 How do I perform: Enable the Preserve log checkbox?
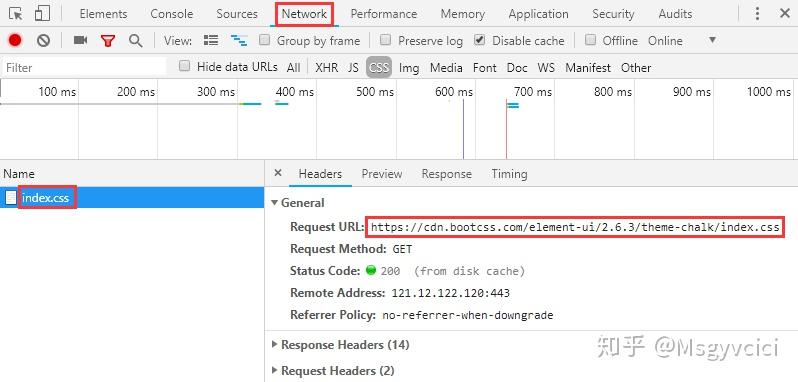386,40
